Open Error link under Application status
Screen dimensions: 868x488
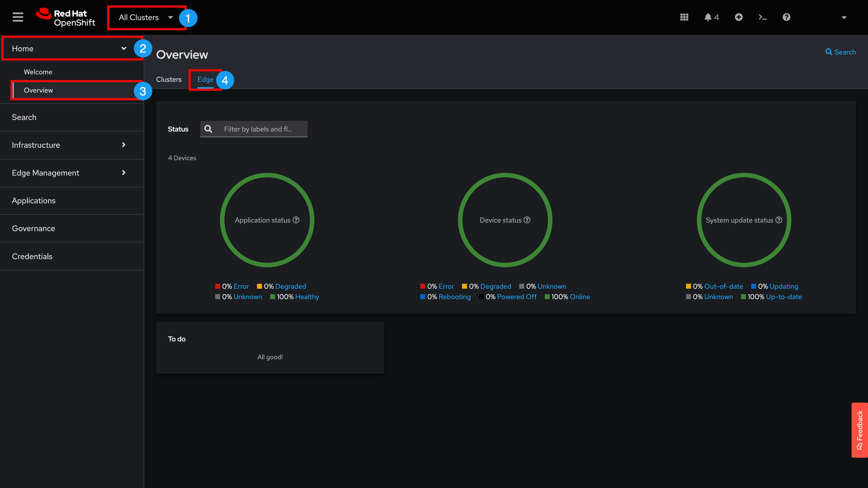click(241, 286)
